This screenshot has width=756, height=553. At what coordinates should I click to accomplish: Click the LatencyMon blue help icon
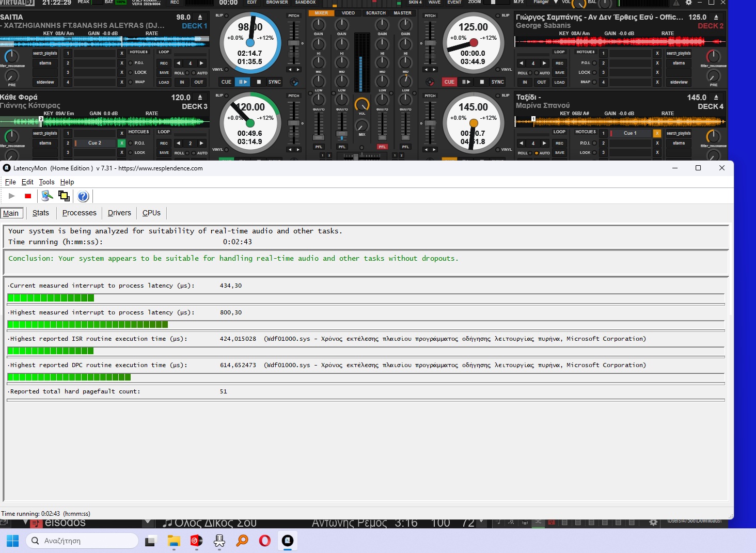pos(83,196)
